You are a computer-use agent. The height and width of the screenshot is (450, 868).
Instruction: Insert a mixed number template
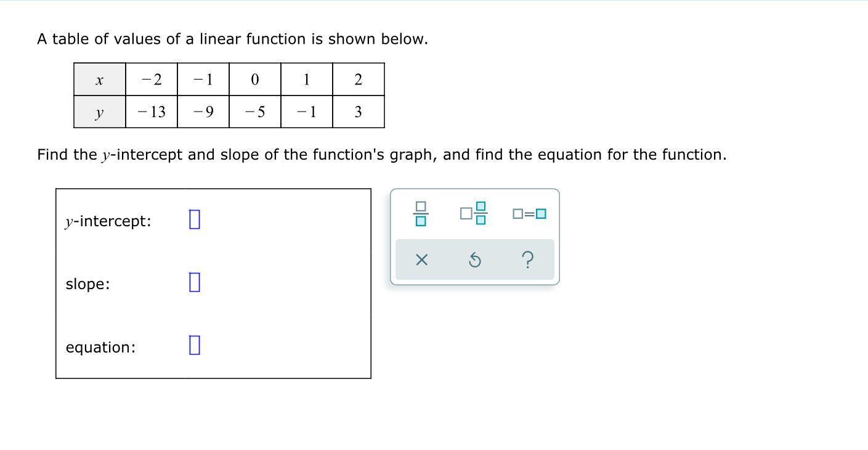(473, 214)
